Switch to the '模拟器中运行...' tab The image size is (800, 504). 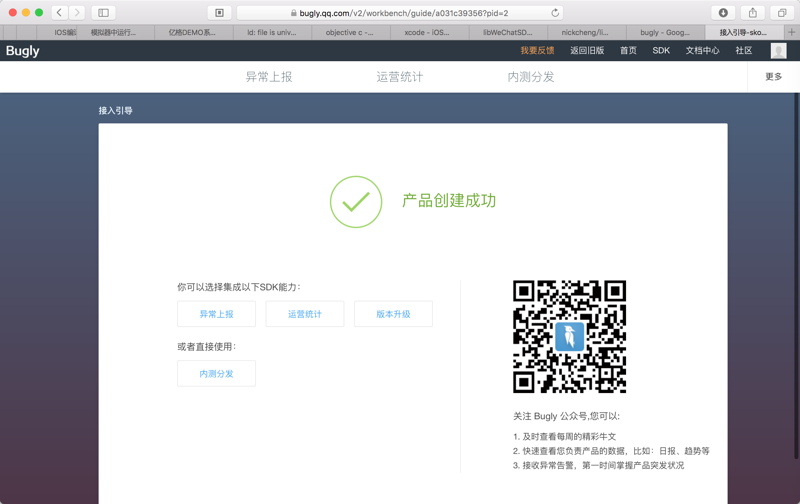click(114, 32)
